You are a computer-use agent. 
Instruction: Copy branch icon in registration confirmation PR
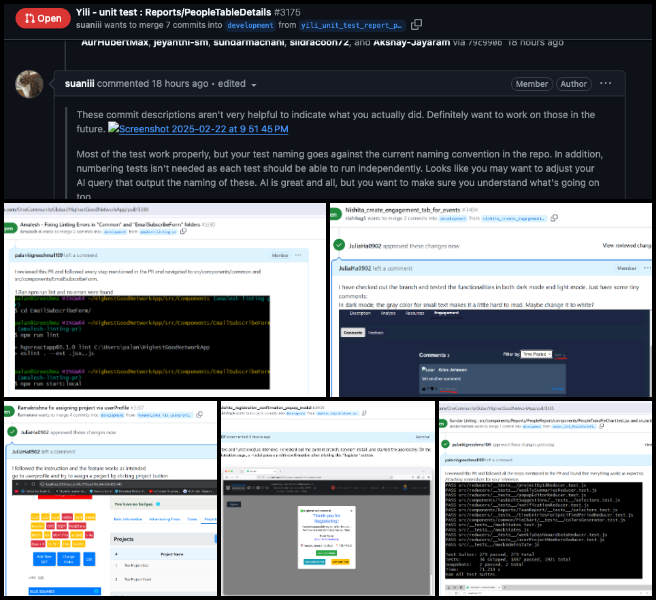pyautogui.click(x=364, y=413)
